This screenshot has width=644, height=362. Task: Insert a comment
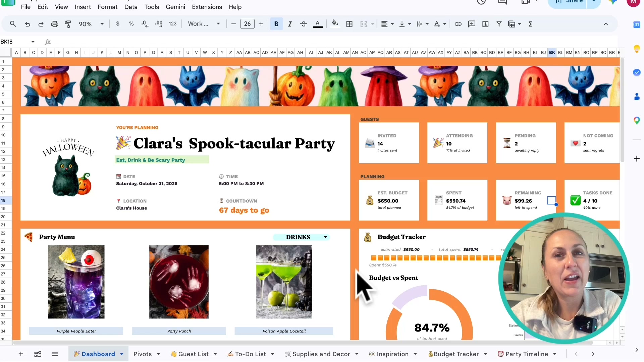coord(472,24)
